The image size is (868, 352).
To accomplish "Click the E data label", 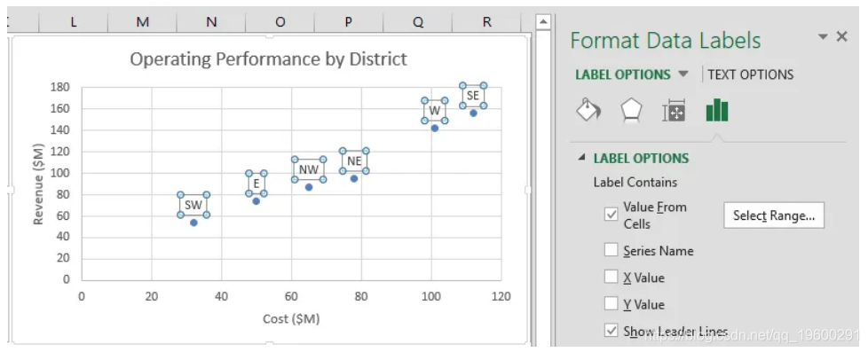I will coord(256,184).
